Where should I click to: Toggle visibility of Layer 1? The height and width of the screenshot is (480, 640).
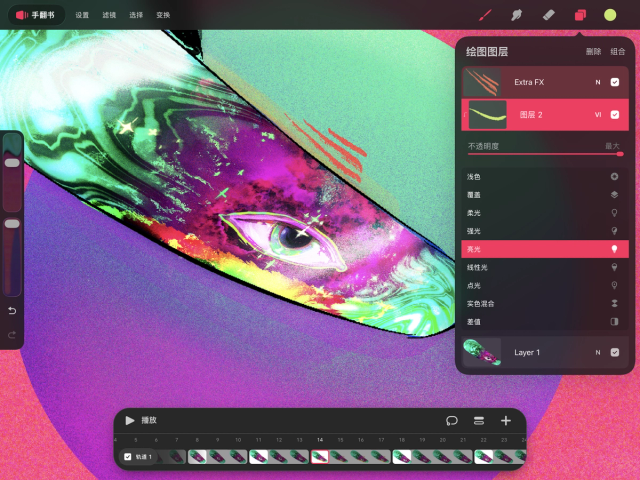pos(615,352)
